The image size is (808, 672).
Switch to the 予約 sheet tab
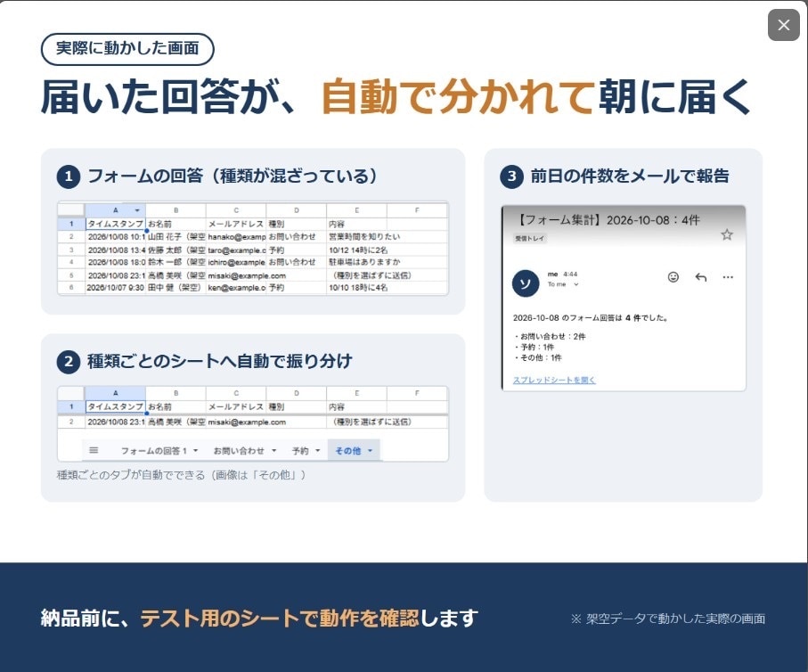(x=300, y=451)
